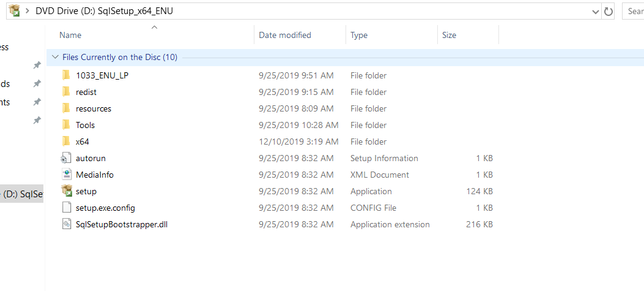
Task: Select the 1033_ENU_LP file name
Action: tap(103, 76)
